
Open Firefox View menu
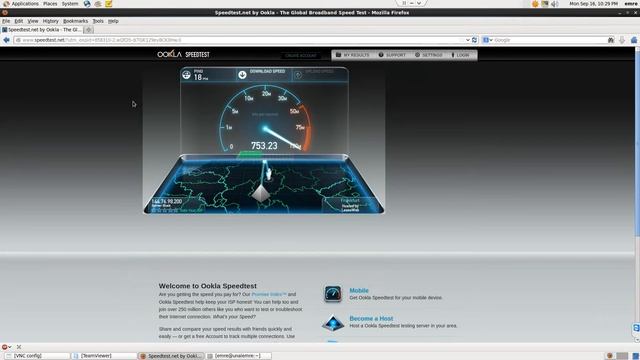pyautogui.click(x=33, y=21)
